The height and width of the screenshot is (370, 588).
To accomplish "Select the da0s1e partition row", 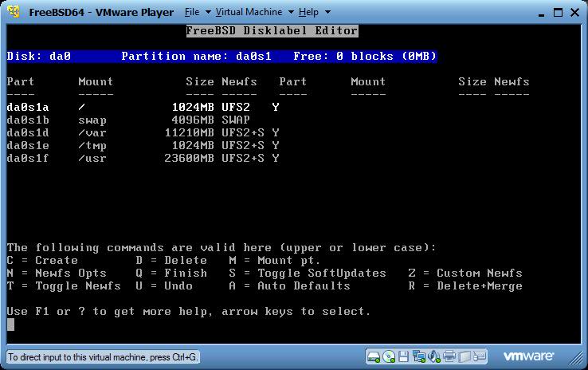I will click(143, 146).
